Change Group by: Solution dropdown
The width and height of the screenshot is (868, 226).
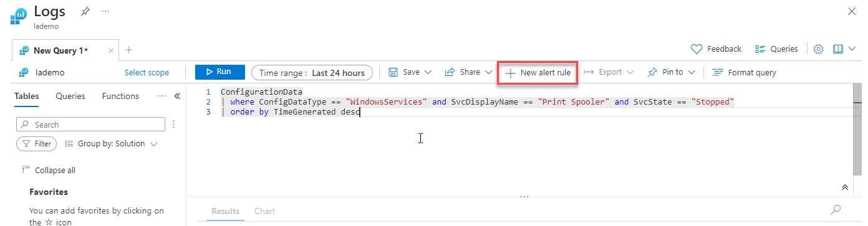coord(111,144)
